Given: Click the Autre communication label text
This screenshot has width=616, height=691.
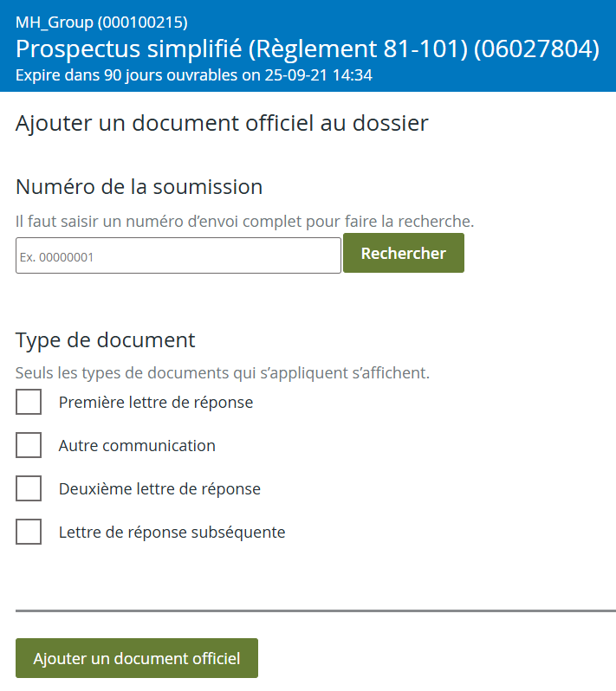Looking at the screenshot, I should coord(137,446).
